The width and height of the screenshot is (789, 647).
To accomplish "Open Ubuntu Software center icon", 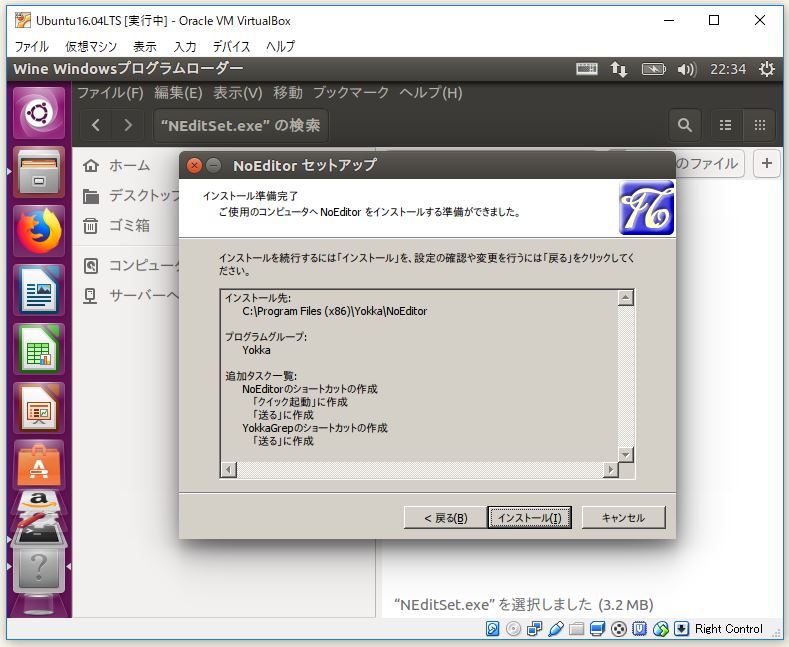I will (x=39, y=465).
